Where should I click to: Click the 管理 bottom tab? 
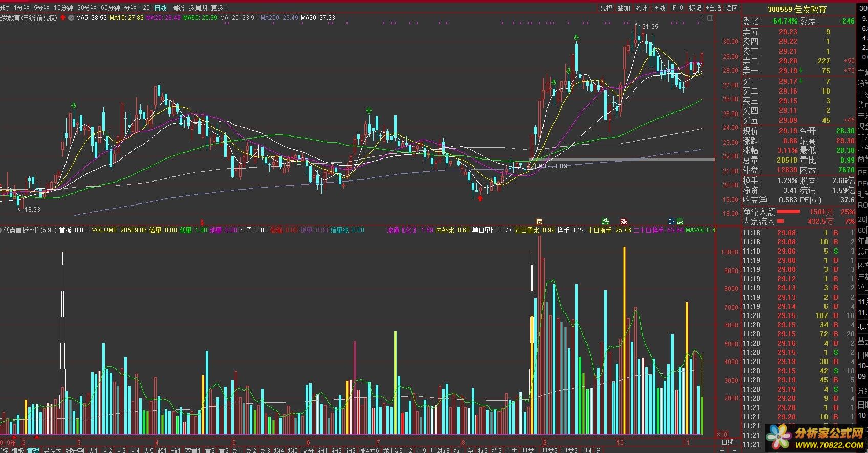click(33, 450)
